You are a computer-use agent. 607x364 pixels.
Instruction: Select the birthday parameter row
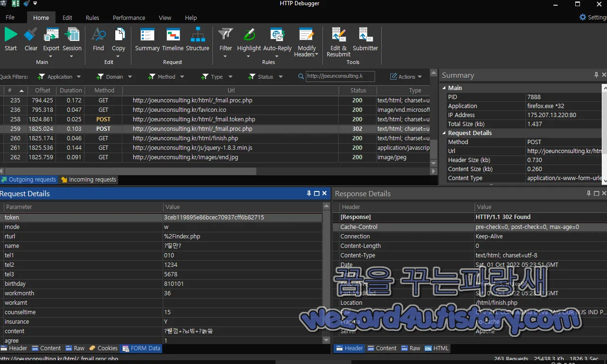click(x=161, y=284)
